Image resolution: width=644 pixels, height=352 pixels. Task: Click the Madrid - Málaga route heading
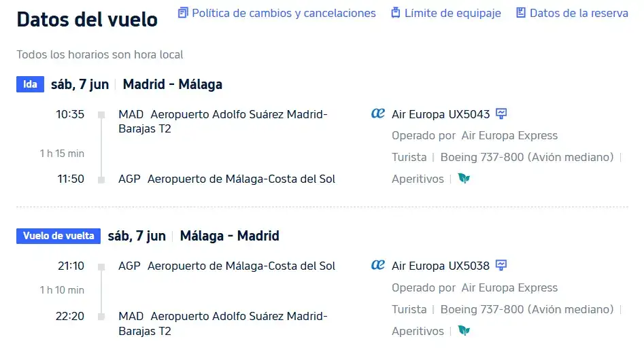[173, 84]
